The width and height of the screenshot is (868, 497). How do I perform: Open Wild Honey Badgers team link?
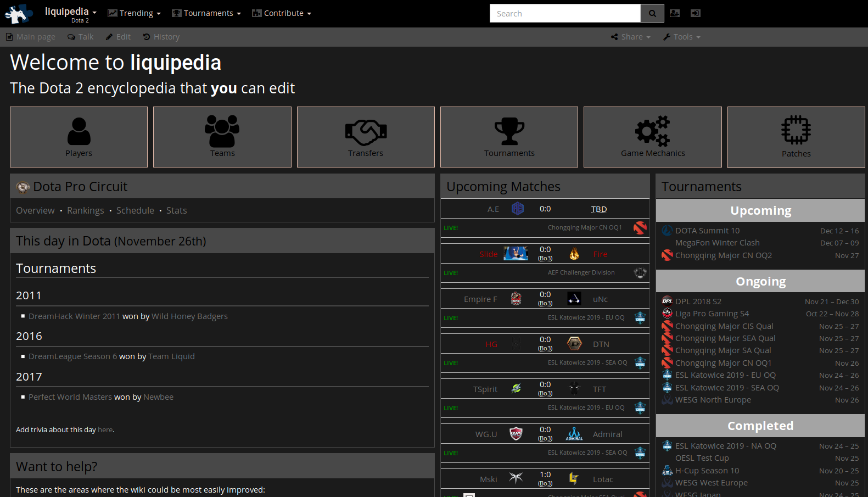(x=189, y=316)
